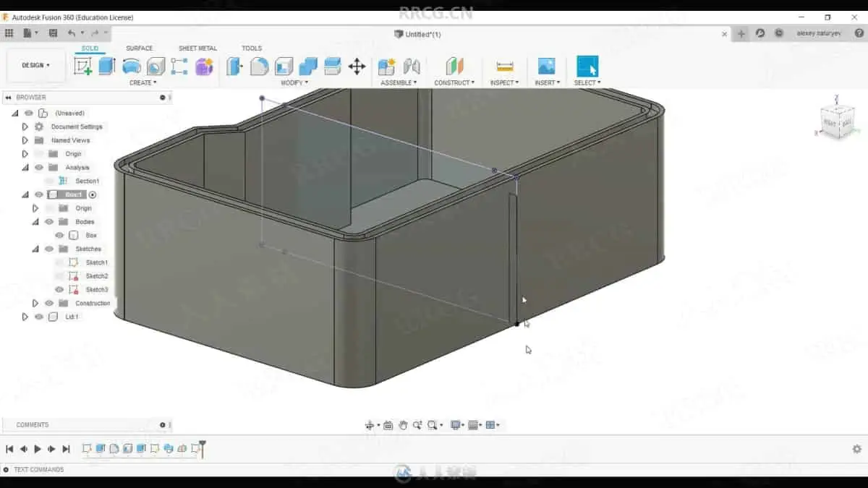
Task: Toggle visibility of the Bodies folder
Action: tap(49, 222)
